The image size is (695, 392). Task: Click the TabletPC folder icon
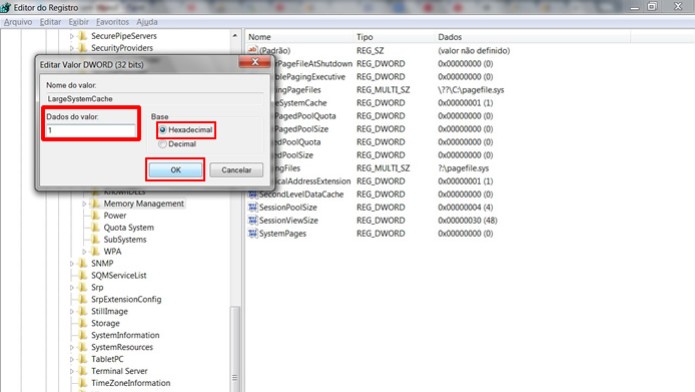[x=83, y=359]
